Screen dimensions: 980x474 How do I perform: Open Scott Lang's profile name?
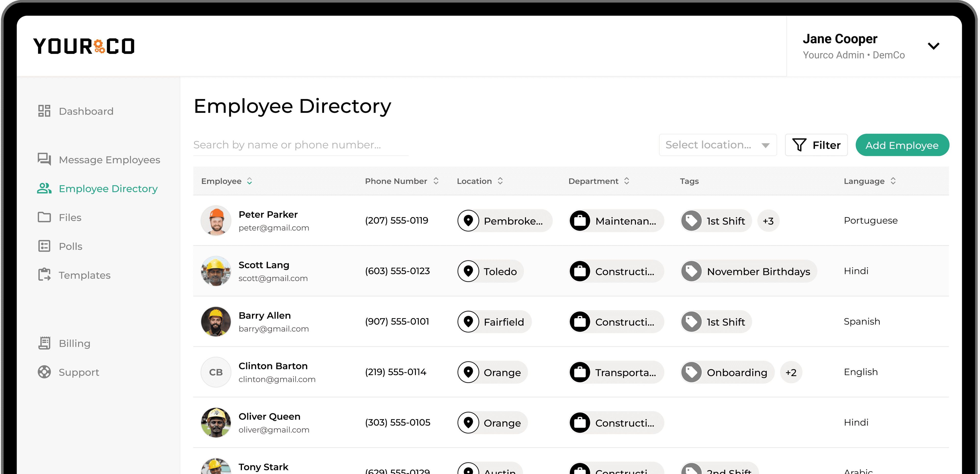[x=264, y=265]
